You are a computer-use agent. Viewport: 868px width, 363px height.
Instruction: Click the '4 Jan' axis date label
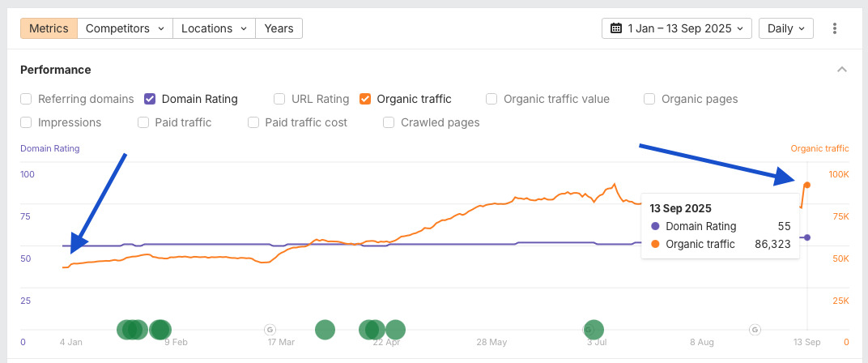71,343
